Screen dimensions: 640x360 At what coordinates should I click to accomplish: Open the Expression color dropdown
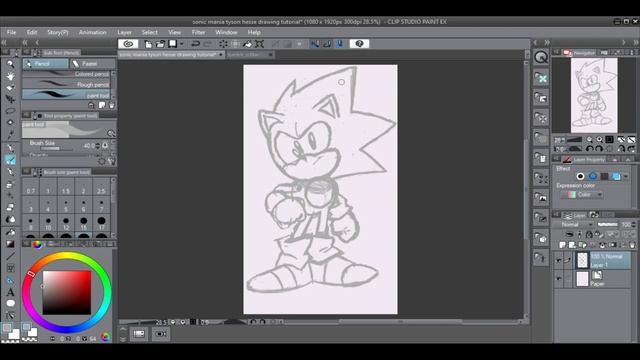coord(582,195)
